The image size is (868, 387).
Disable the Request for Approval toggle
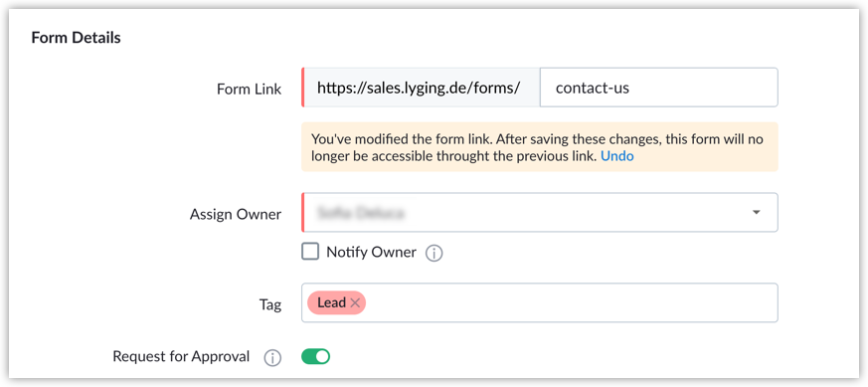[315, 356]
